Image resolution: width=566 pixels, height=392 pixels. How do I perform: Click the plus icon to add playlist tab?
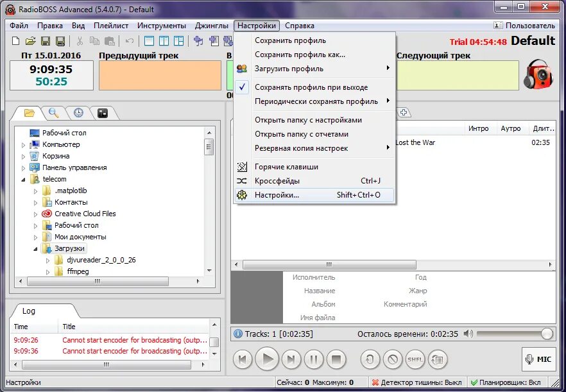(404, 112)
